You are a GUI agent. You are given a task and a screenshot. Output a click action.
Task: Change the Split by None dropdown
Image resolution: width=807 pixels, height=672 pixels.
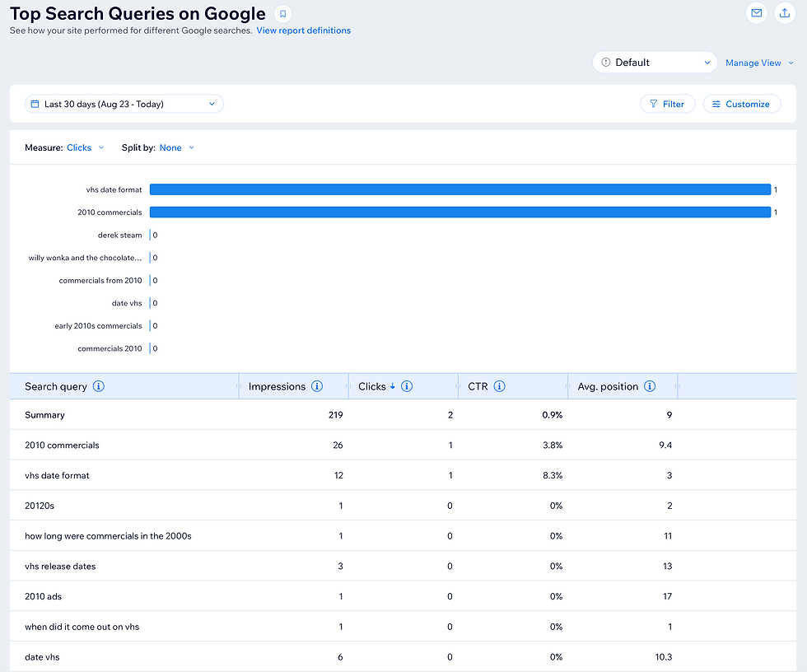point(176,147)
